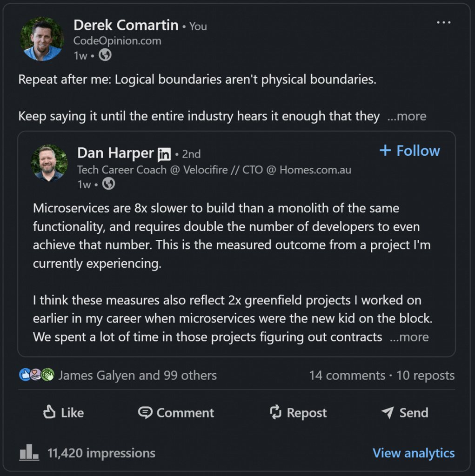The height and width of the screenshot is (476, 475).
Task: Expand Dan Harper's post with '...more'
Action: click(409, 337)
